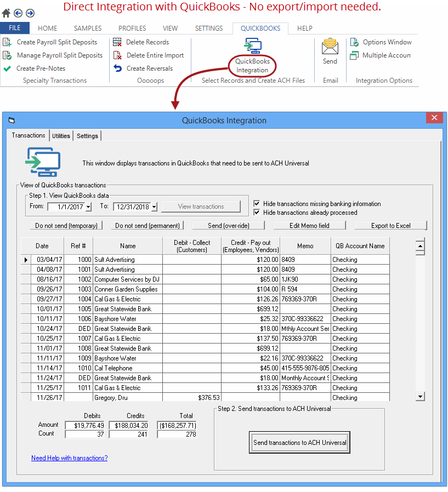
Task: Open the HELP ribbon tab
Action: 305,28
